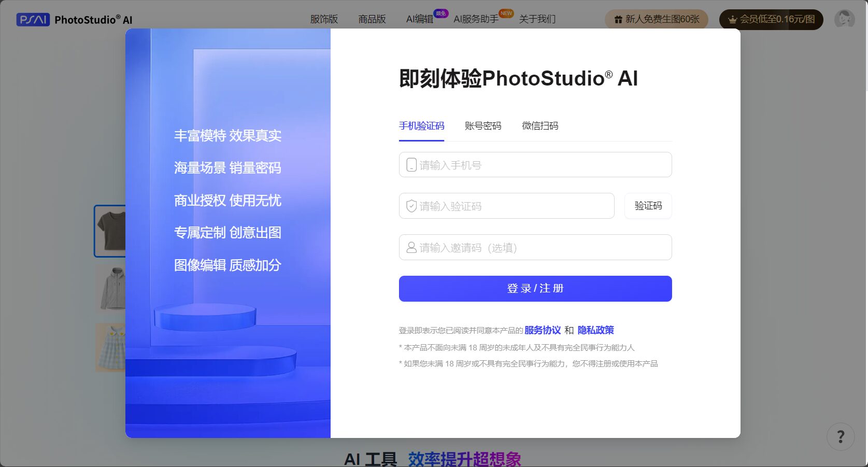Open the 隐私政策 link

tap(595, 330)
